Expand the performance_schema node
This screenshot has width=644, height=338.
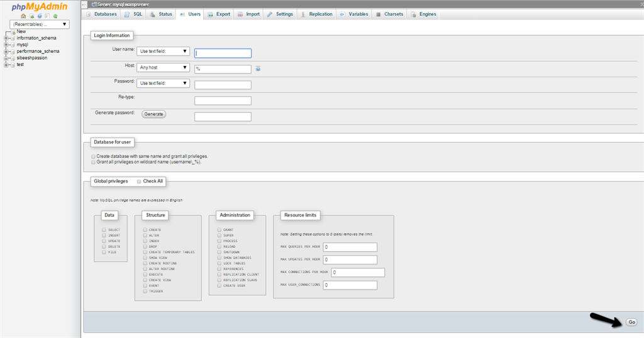pyautogui.click(x=6, y=52)
